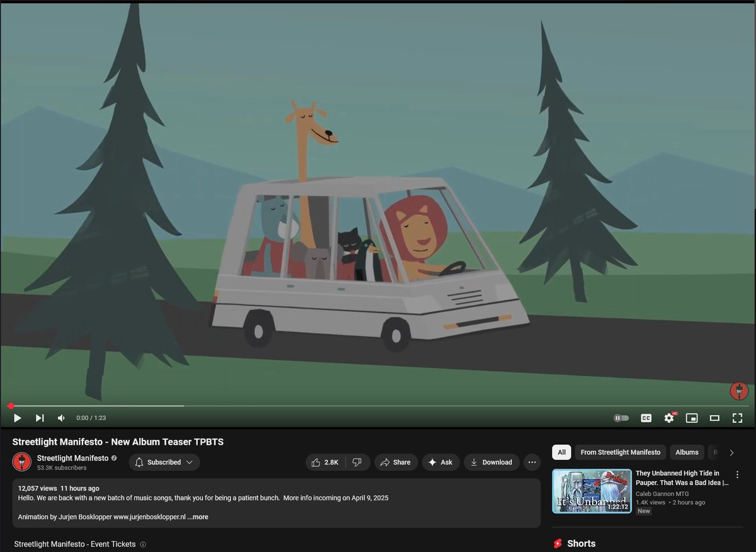Enter full screen mode
The height and width of the screenshot is (552, 756).
click(x=737, y=418)
